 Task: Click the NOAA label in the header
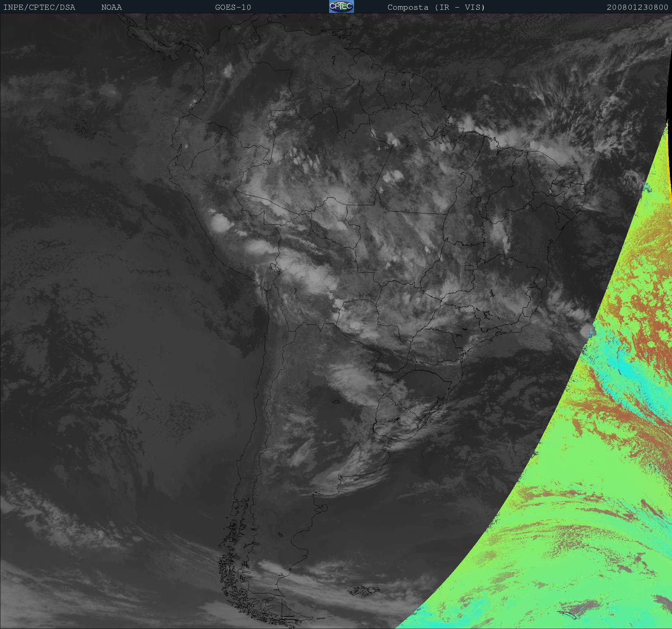[111, 7]
